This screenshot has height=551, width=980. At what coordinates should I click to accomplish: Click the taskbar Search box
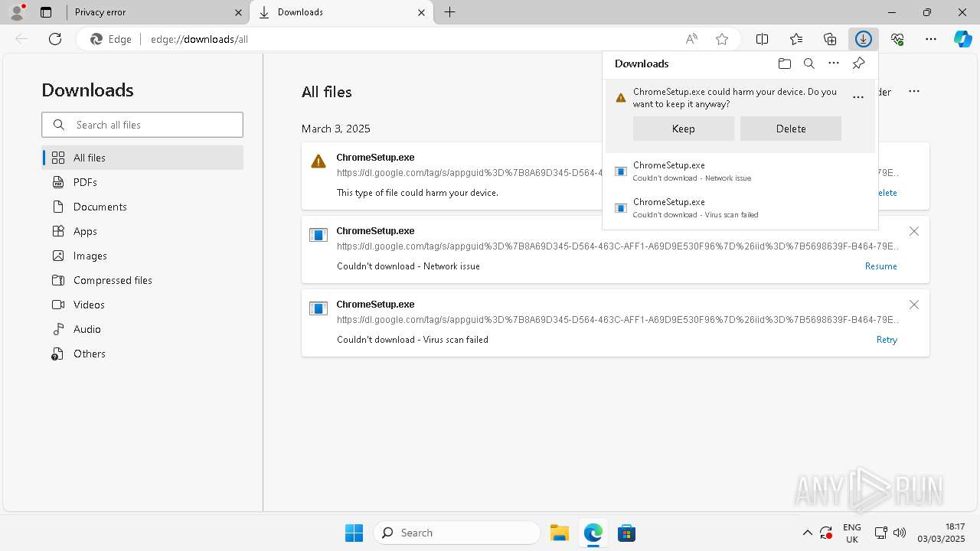[457, 533]
